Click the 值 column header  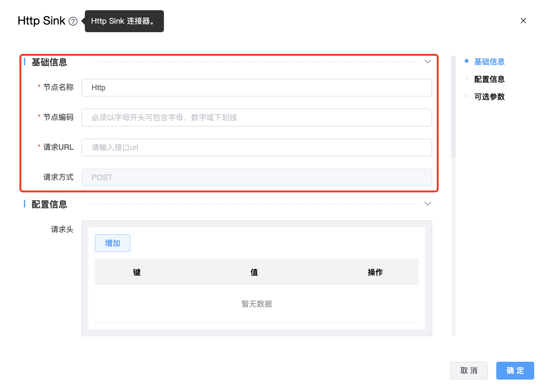tap(254, 272)
